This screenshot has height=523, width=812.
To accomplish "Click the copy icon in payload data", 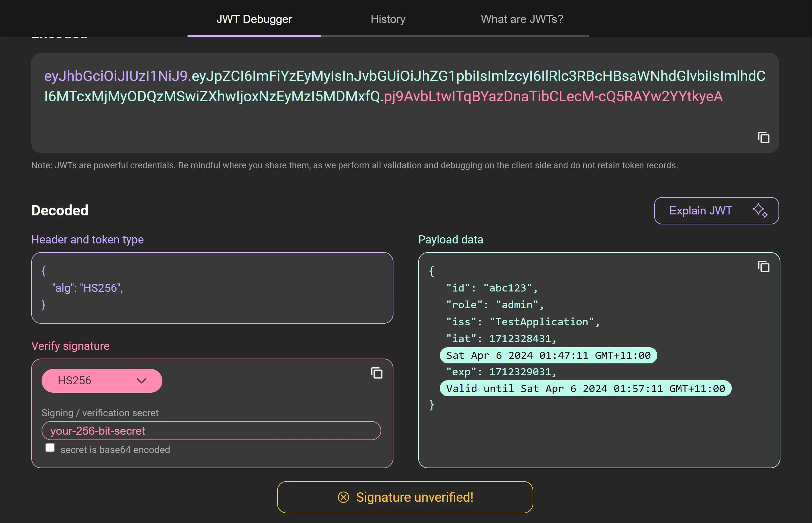I will [764, 267].
